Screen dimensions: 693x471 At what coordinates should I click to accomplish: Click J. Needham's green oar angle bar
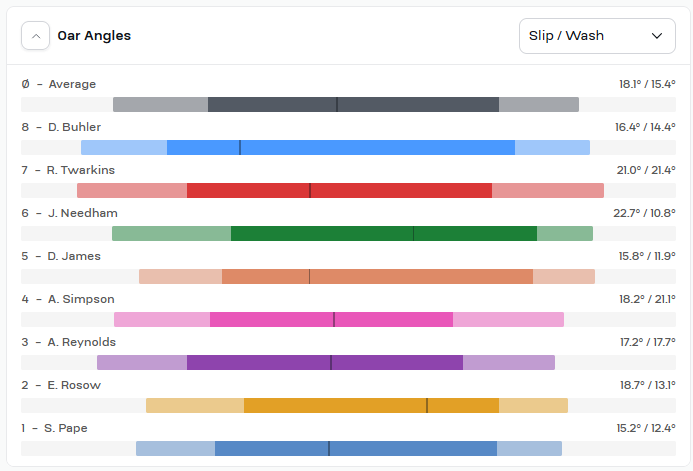[352, 233]
